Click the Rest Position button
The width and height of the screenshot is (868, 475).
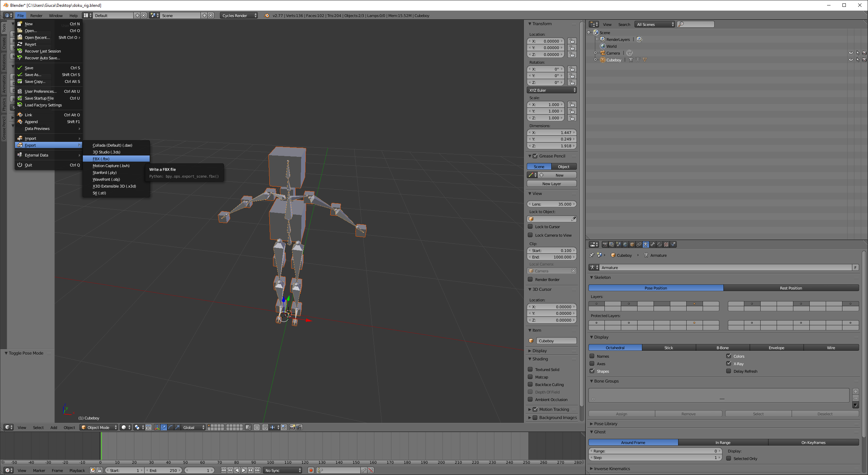791,288
